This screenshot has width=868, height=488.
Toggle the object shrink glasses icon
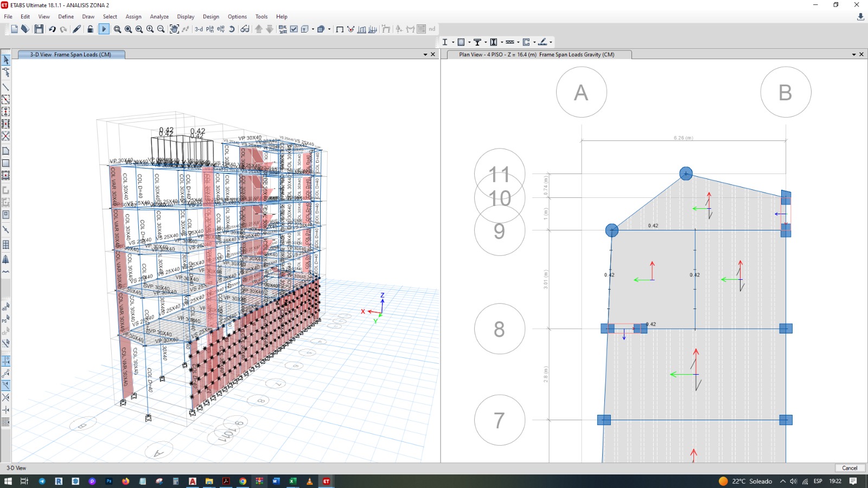click(x=245, y=29)
